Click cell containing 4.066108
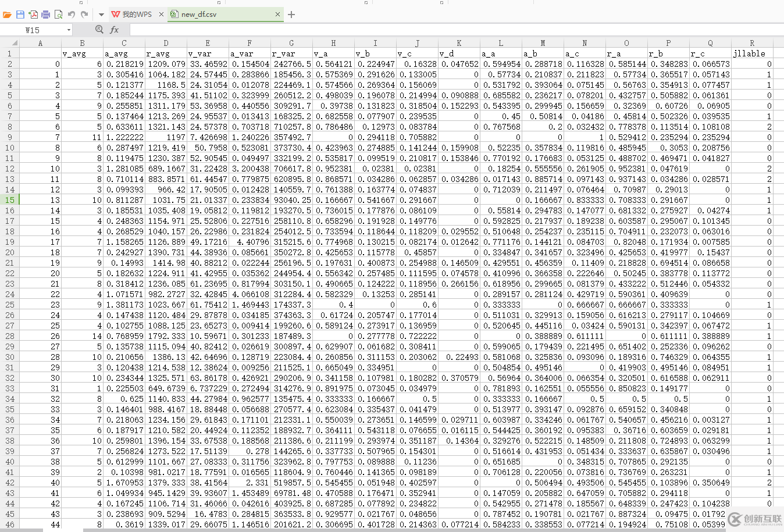Screen dimensions: 784x532 (250, 294)
